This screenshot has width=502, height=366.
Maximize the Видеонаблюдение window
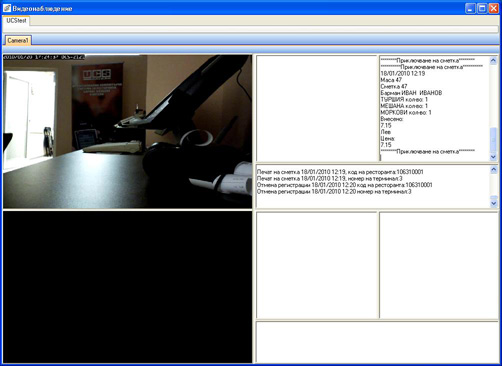click(482, 8)
